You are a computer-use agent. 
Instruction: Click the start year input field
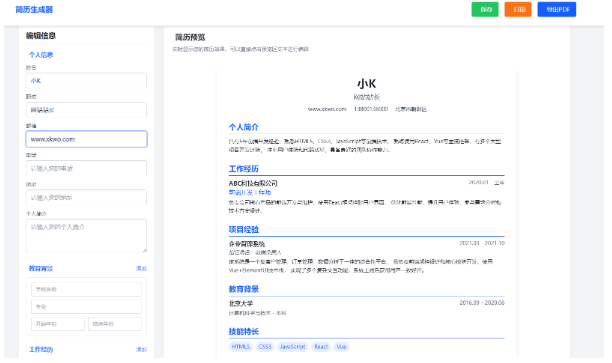tap(58, 324)
